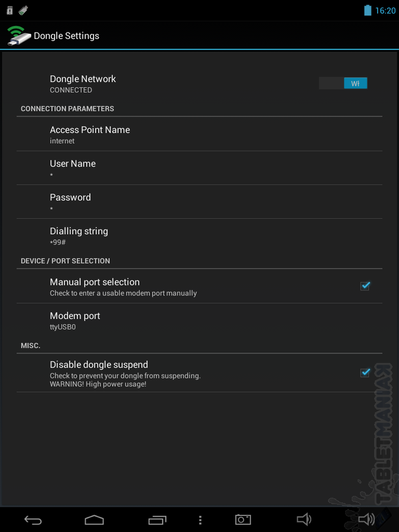This screenshot has height=532, width=399.
Task: Open the Access Point Name setting
Action: coord(200,134)
